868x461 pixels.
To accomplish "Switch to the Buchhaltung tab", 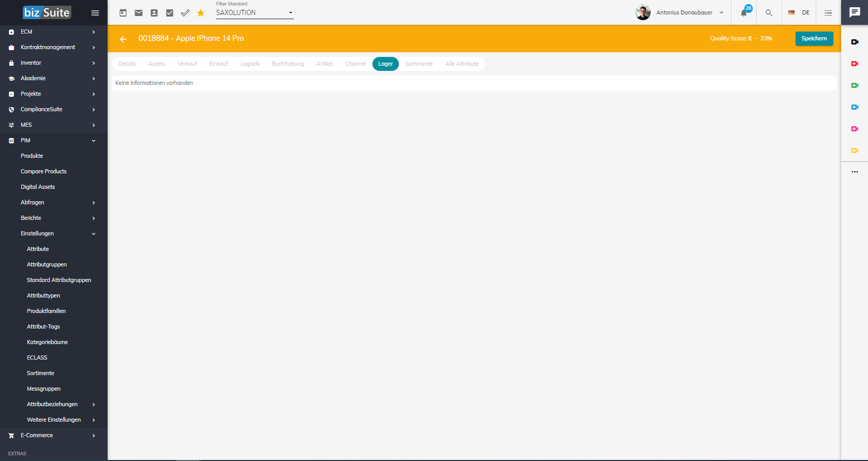I will tap(288, 64).
